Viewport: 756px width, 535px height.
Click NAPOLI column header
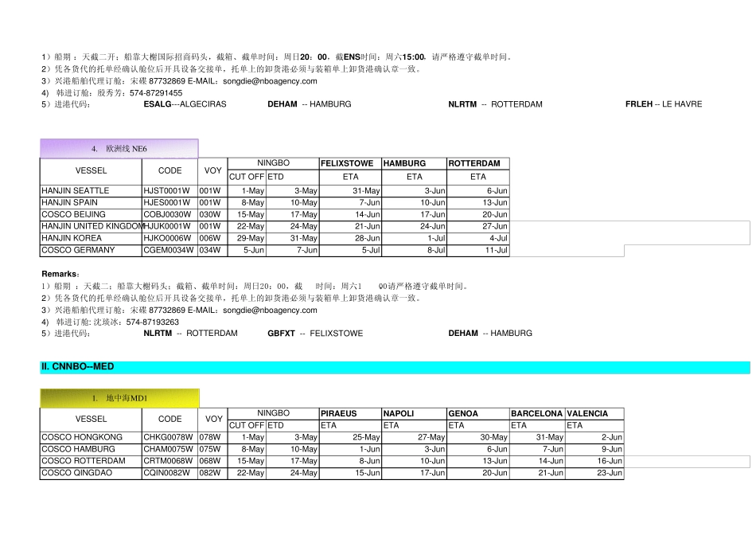click(x=414, y=413)
